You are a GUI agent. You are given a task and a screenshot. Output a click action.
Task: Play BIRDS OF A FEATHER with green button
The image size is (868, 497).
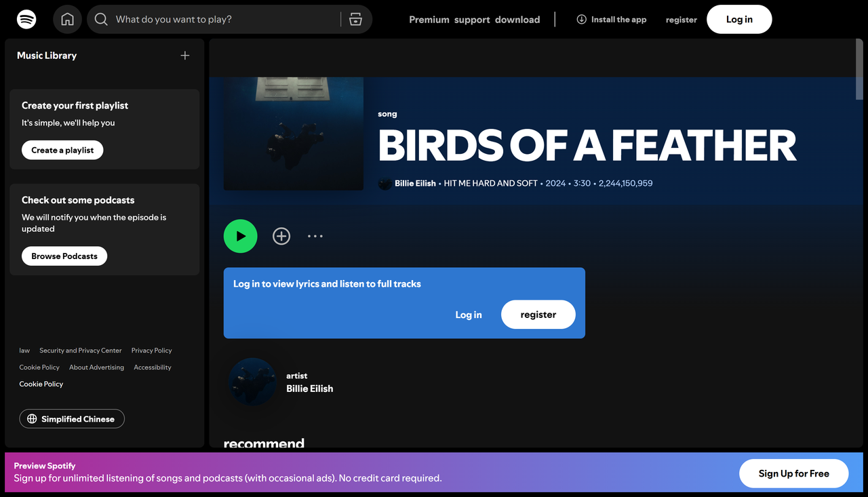pos(240,235)
